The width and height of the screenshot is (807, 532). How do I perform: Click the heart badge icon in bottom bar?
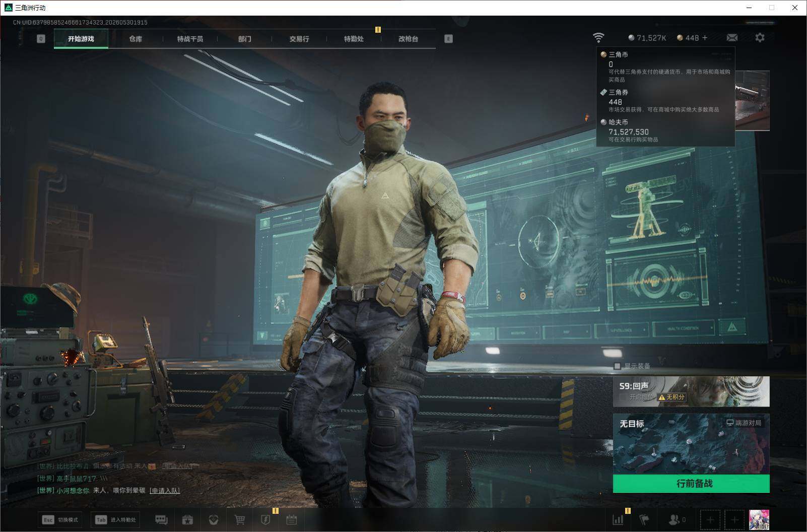click(213, 519)
